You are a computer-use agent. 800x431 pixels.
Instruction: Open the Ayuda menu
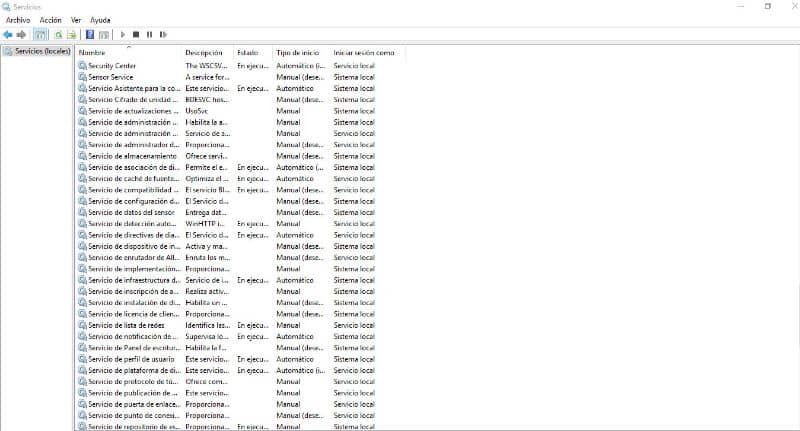click(100, 20)
